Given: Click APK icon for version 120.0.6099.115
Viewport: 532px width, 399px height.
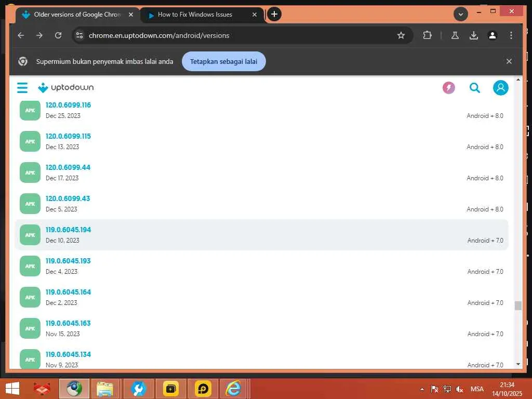Looking at the screenshot, I should coord(30,141).
